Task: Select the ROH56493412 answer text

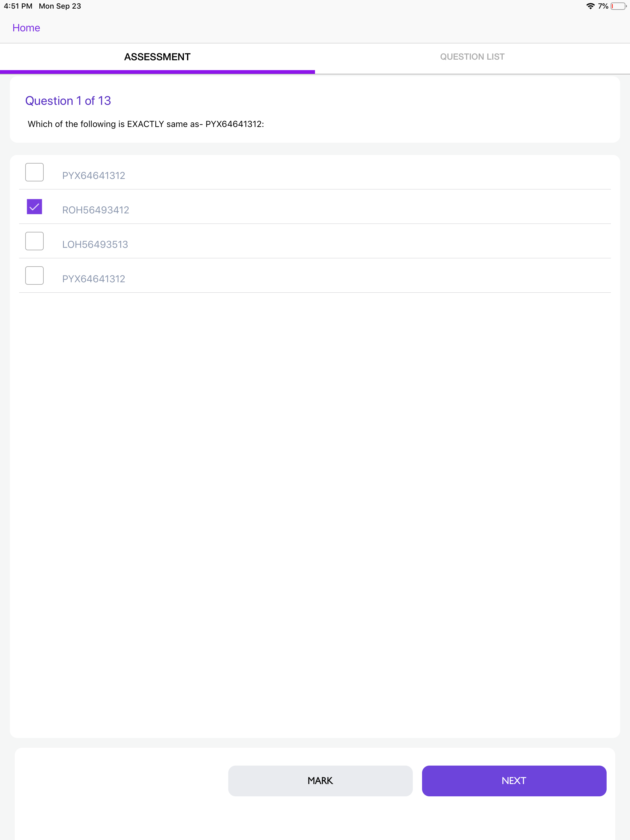Action: [95, 210]
